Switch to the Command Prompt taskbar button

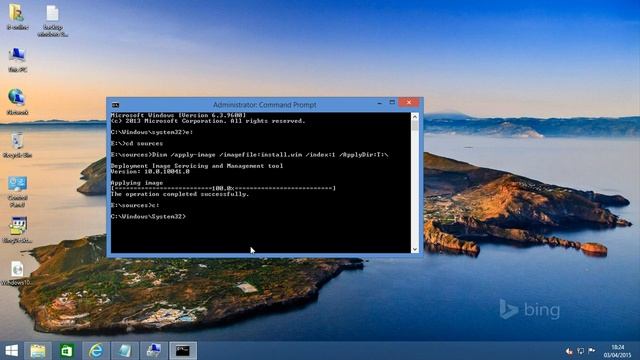[x=183, y=351]
